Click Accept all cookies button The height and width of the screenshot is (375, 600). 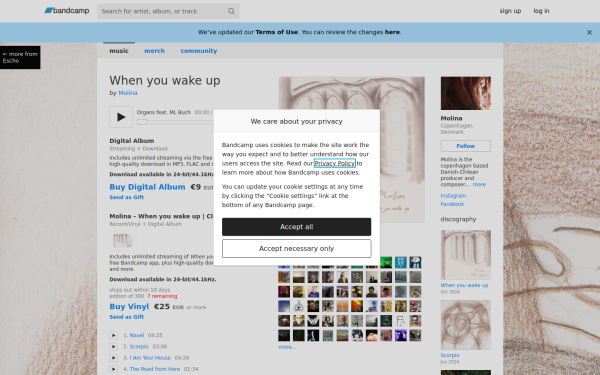297,227
